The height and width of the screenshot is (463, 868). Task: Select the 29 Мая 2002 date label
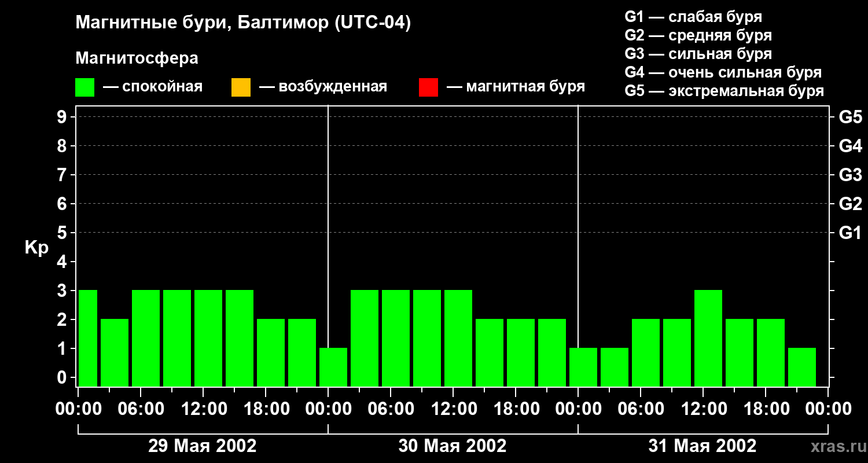(202, 446)
